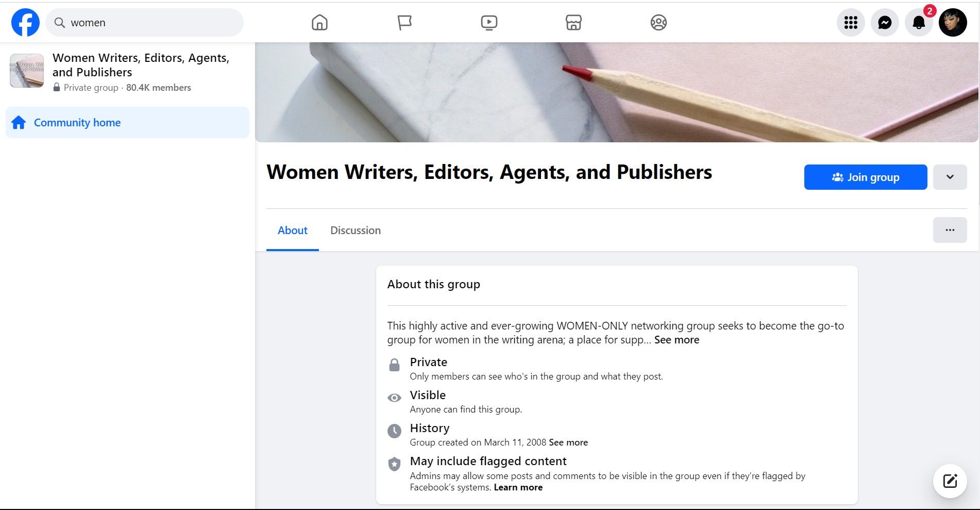
Task: Open the Messenger icon
Action: (885, 22)
